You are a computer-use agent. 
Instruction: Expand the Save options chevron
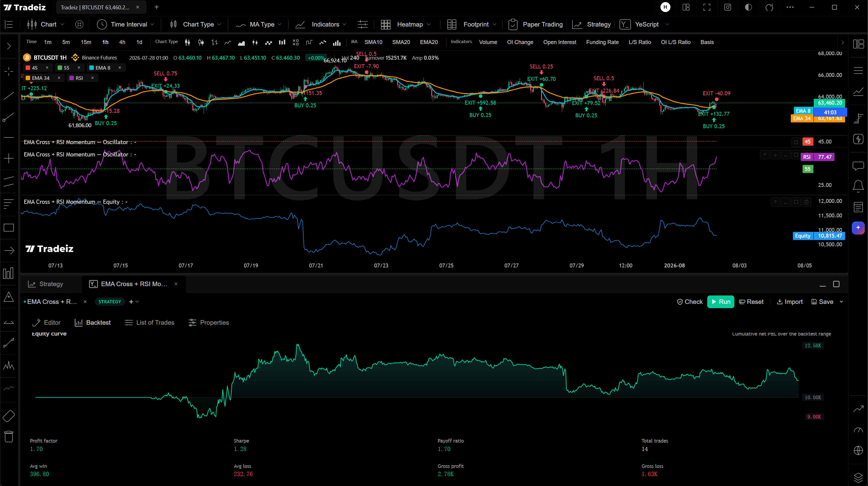click(841, 302)
